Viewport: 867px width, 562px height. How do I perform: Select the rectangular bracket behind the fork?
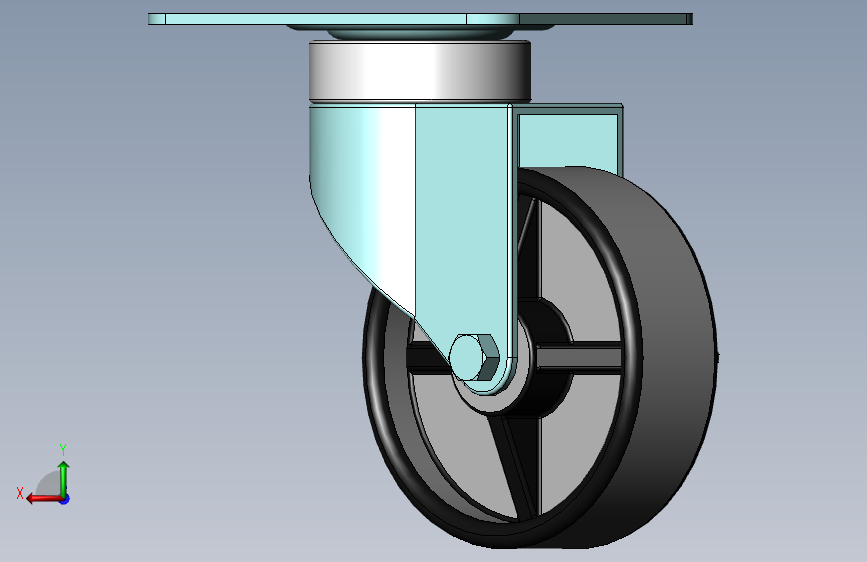click(570, 138)
